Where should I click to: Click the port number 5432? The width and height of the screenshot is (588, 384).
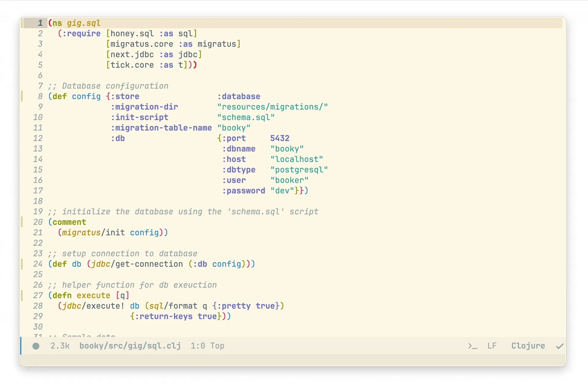280,138
